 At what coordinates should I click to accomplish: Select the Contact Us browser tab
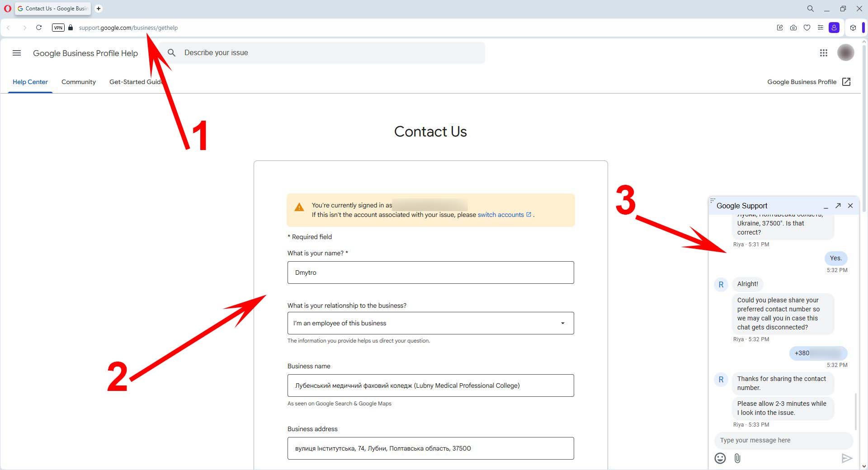(53, 8)
